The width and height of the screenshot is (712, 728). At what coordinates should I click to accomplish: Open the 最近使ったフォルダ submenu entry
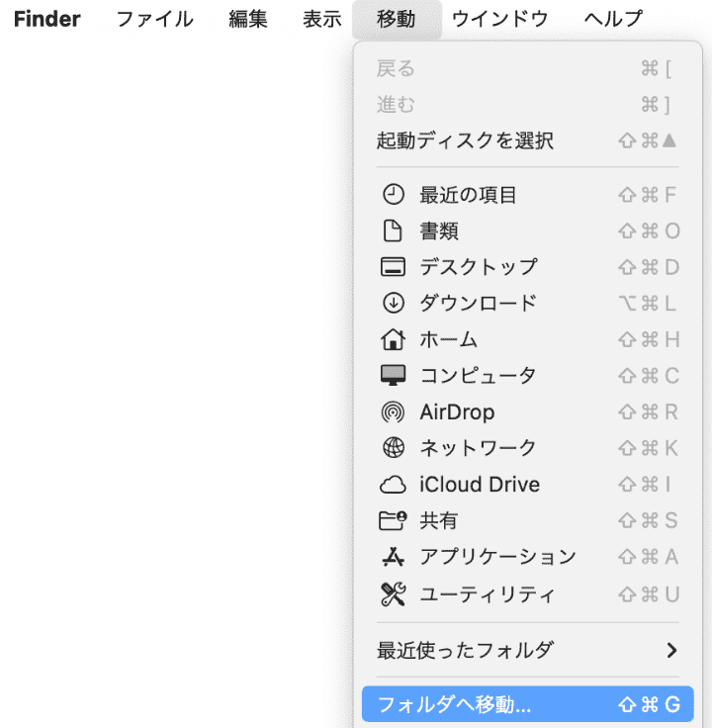click(x=465, y=650)
